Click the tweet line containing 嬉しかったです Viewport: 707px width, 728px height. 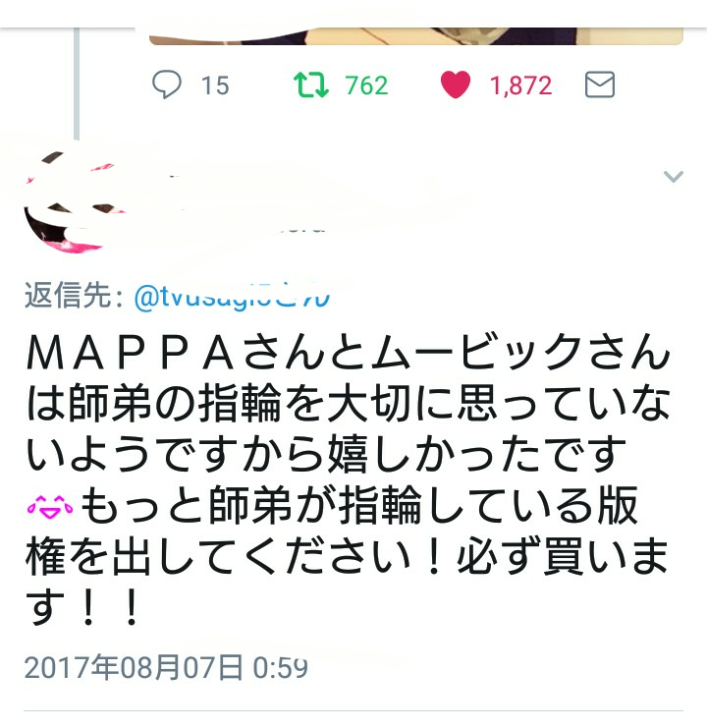click(x=326, y=454)
